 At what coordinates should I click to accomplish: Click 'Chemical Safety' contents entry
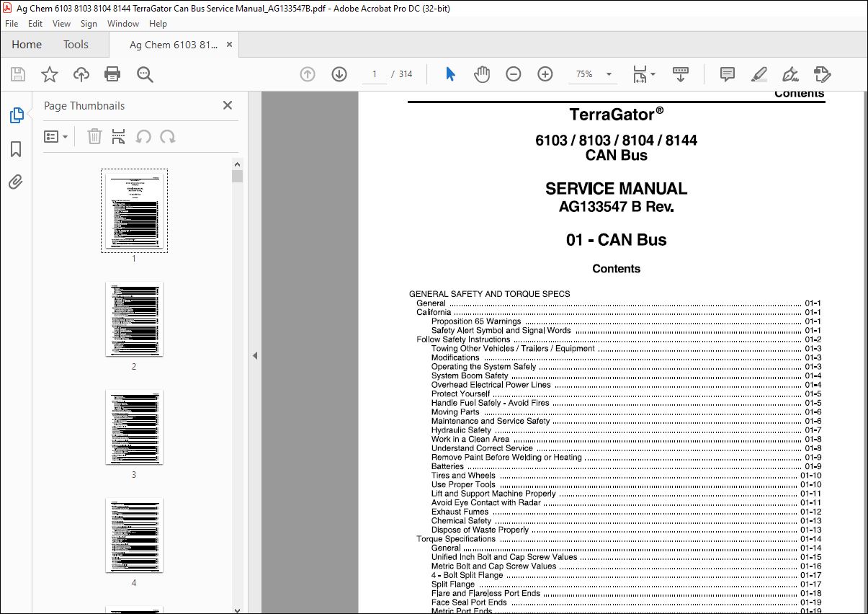(x=461, y=521)
